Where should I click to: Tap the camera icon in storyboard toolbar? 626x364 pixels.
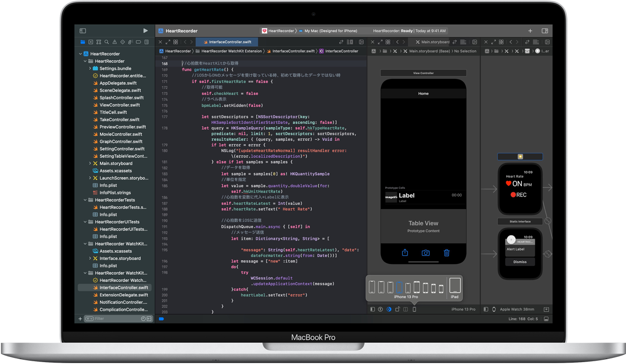pyautogui.click(x=425, y=253)
